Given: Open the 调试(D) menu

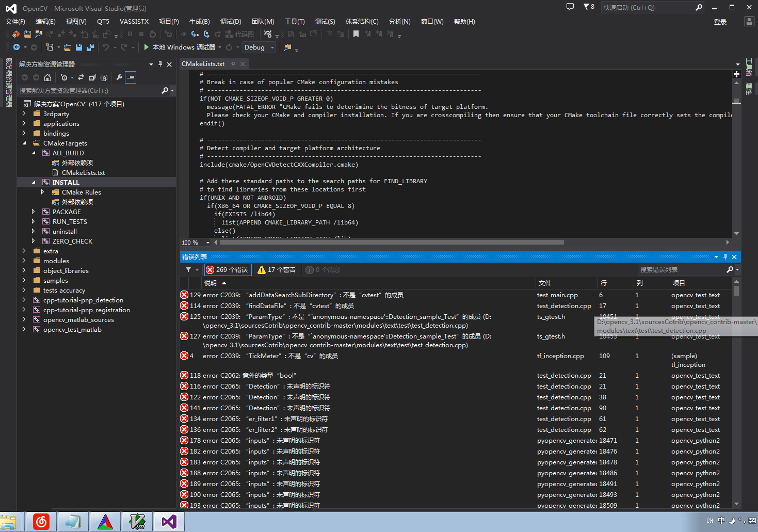Looking at the screenshot, I should point(231,21).
